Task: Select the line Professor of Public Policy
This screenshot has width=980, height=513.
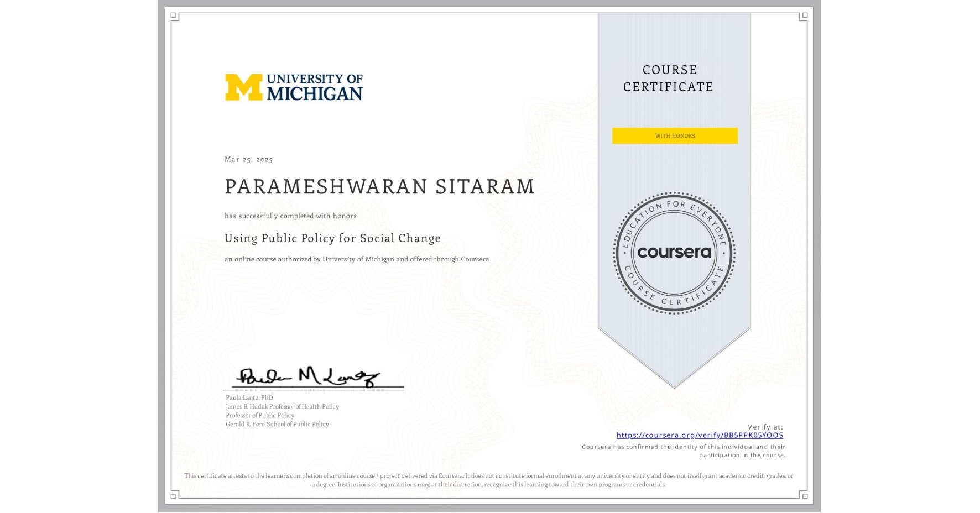Action: coord(260,415)
